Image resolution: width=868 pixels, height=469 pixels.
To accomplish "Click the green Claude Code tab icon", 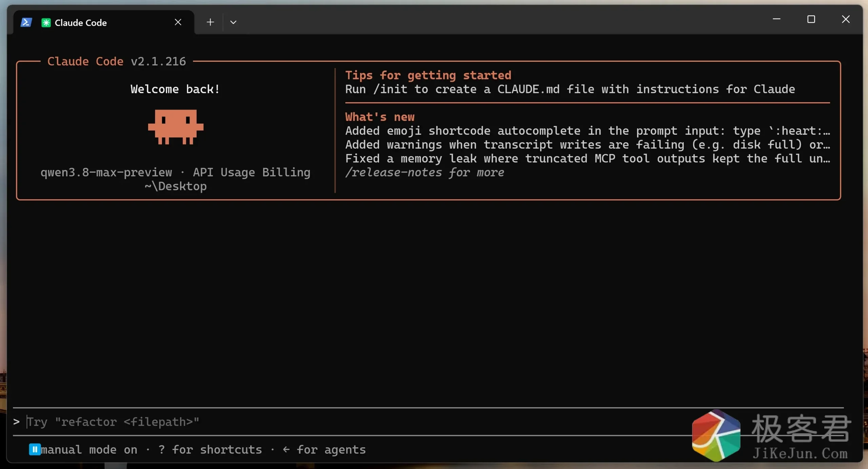I will click(x=46, y=23).
